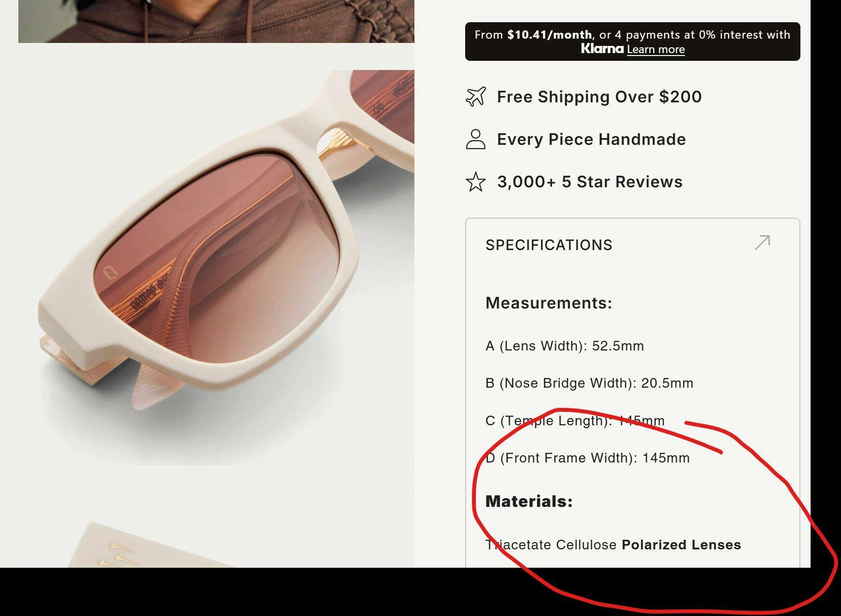Click the SPECIFICATIONS header
This screenshot has width=841, height=616.
pos(549,245)
